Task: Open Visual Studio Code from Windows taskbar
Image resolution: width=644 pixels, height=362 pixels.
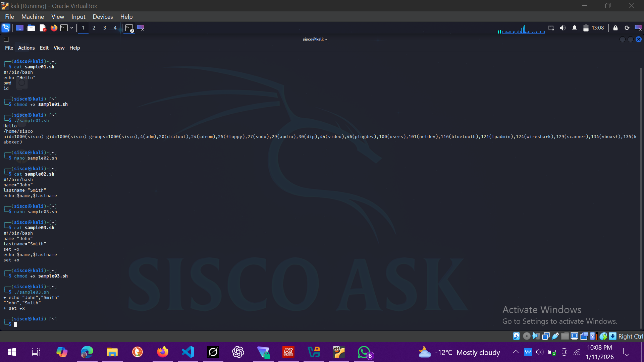Action: (x=188, y=352)
